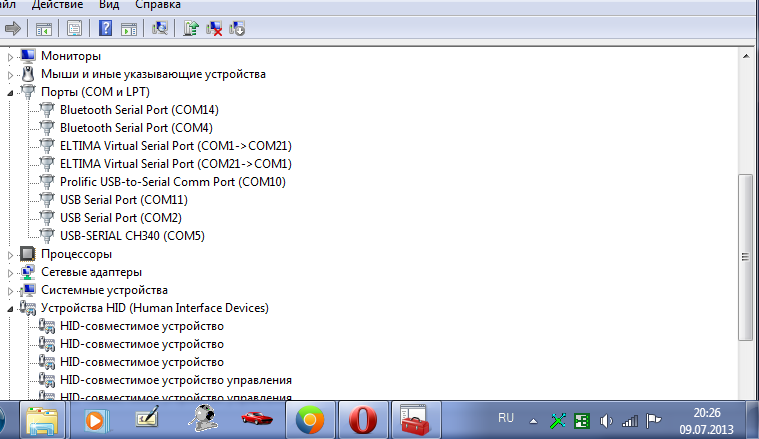
Task: Scan for hardware changes icon
Action: tap(159, 28)
